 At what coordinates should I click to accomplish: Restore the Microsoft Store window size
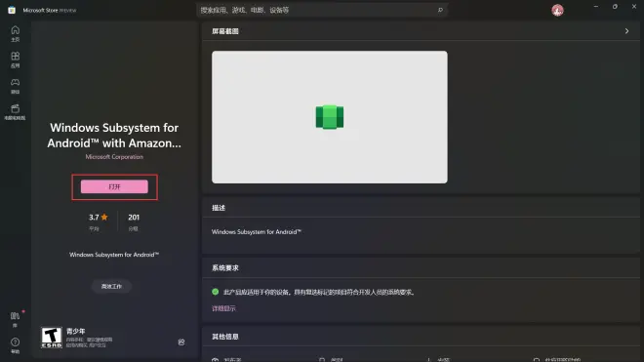click(x=615, y=7)
